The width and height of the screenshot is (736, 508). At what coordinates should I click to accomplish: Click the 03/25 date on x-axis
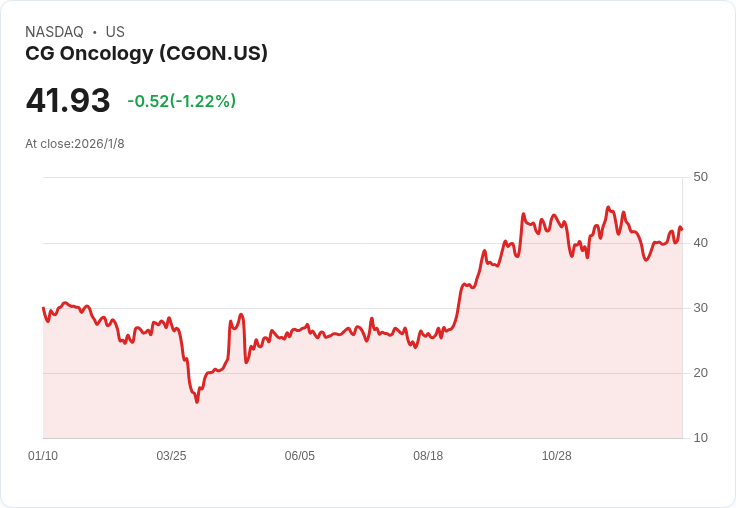coord(171,456)
